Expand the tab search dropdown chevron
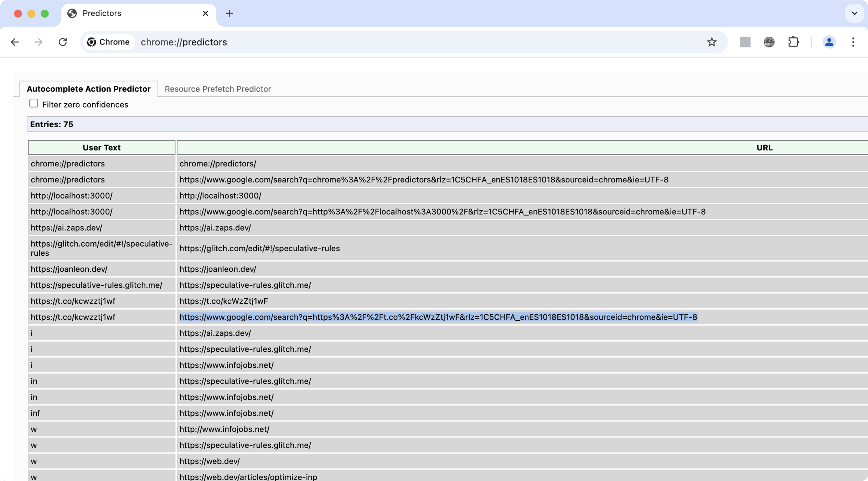Viewport: 868px width, 481px height. click(x=854, y=14)
